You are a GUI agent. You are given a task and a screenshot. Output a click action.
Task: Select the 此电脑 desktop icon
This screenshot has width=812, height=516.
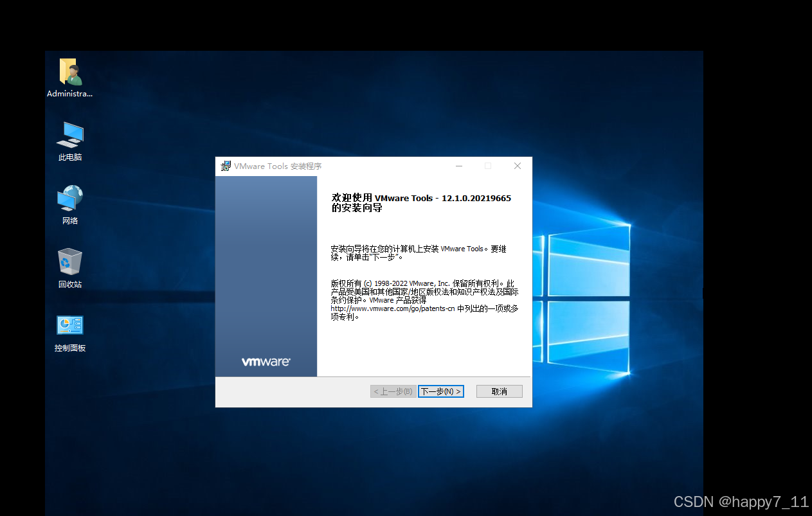coord(70,141)
